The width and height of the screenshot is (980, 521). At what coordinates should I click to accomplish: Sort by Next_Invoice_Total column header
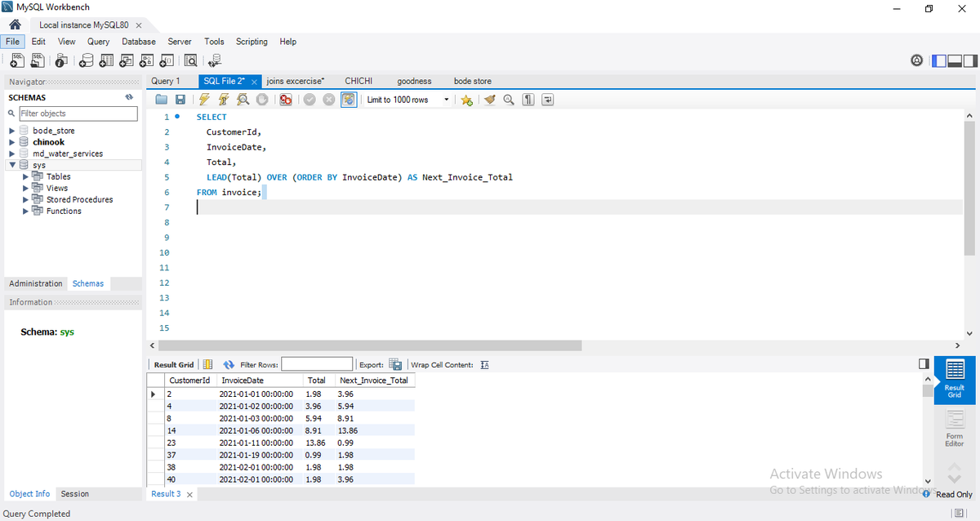(x=374, y=381)
